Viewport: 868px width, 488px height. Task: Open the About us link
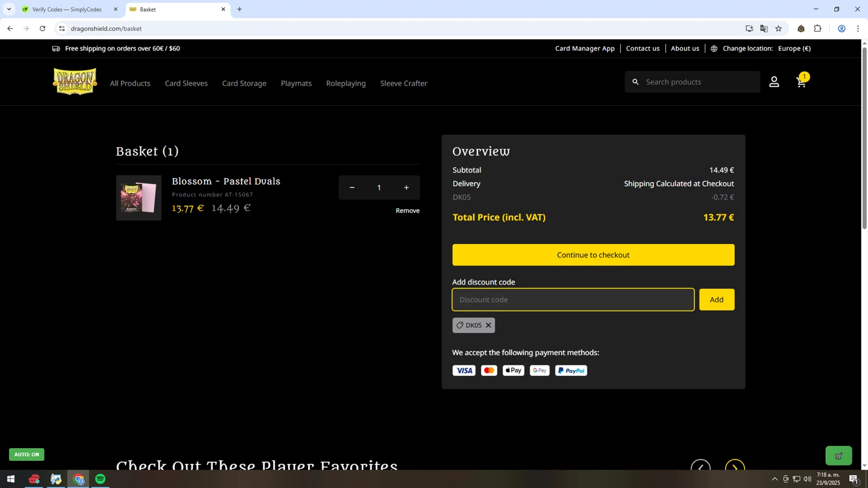(685, 49)
